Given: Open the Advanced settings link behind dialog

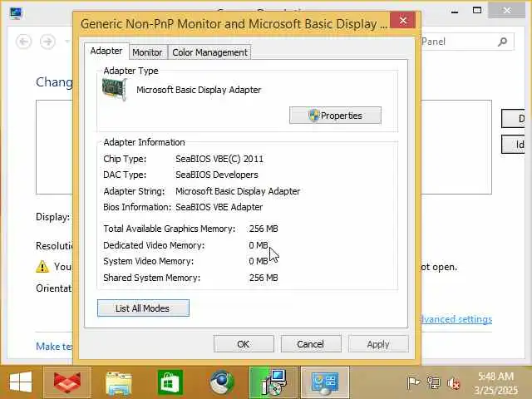Looking at the screenshot, I should click(456, 319).
